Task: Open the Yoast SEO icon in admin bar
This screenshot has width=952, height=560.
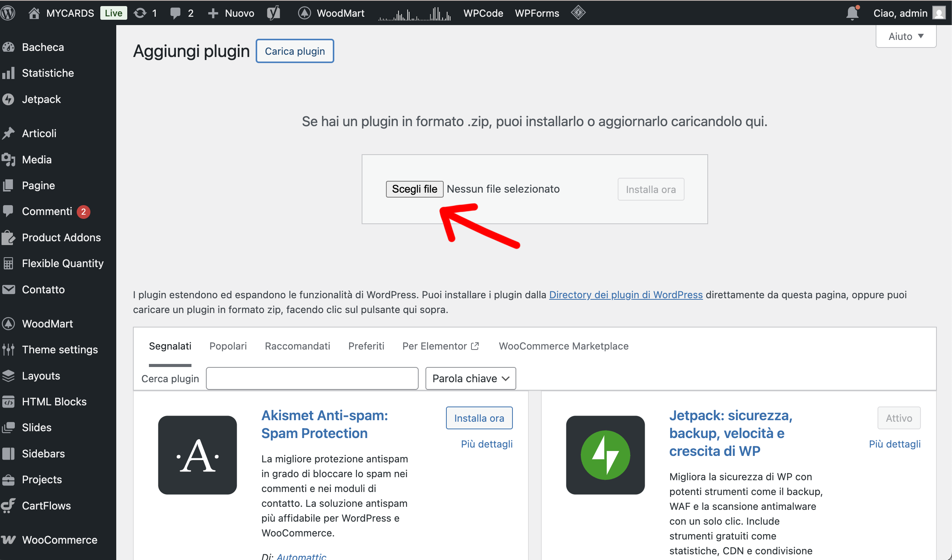Action: [274, 13]
